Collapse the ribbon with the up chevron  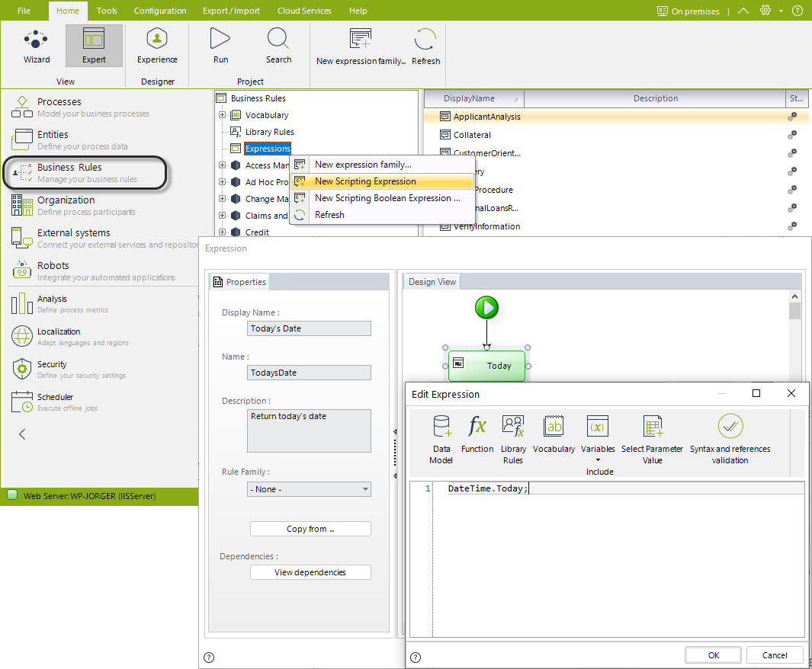[743, 11]
